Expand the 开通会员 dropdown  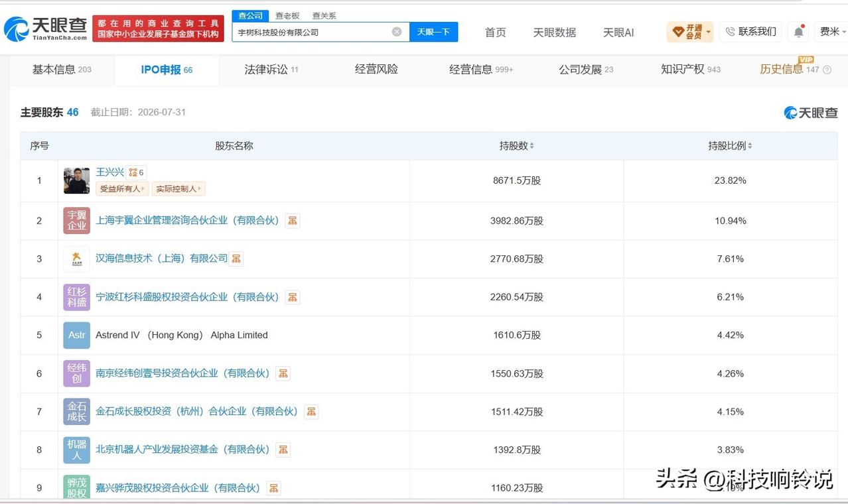point(690,32)
